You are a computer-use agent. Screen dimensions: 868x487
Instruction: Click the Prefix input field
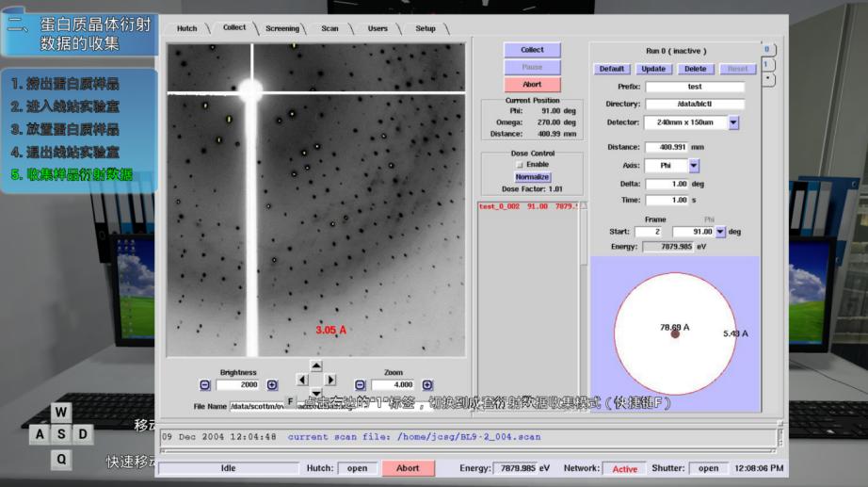coord(694,87)
